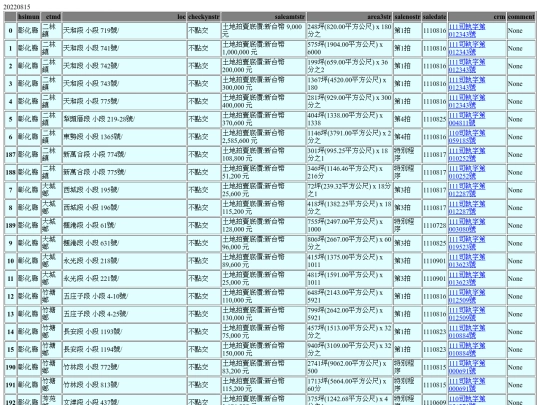Viewport: 540px width, 405px height.
Task: Select price cell containing '370,600 元'
Action: [x=263, y=120]
